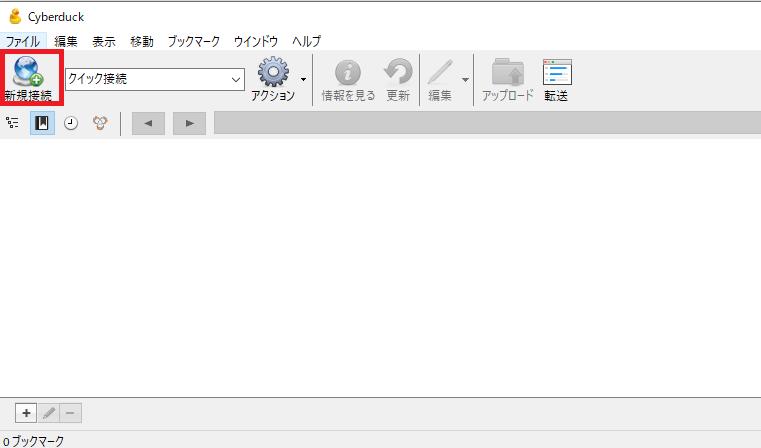Click the 情報を見る info icon
Image resolution: width=761 pixels, height=448 pixels.
(348, 73)
